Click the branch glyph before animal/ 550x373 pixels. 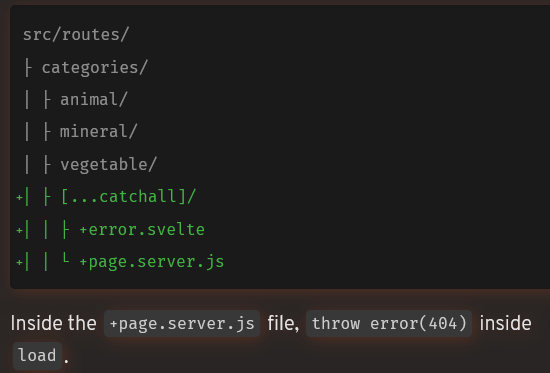point(47,100)
